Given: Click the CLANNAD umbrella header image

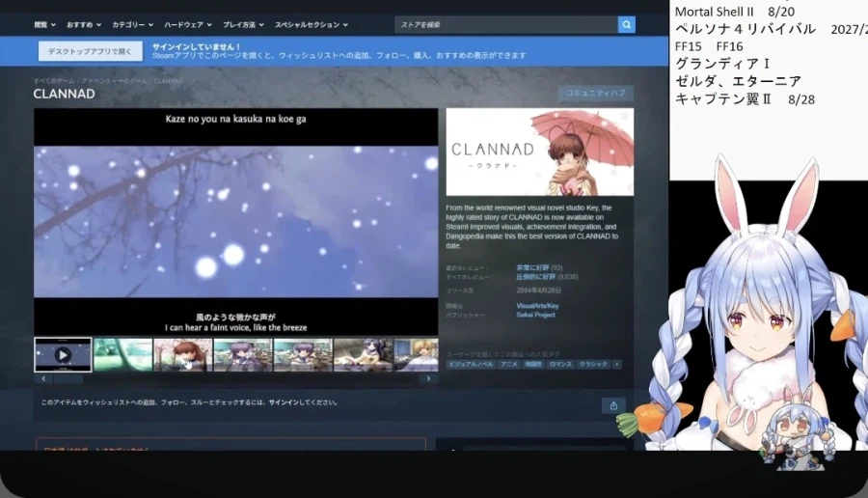Looking at the screenshot, I should (540, 152).
